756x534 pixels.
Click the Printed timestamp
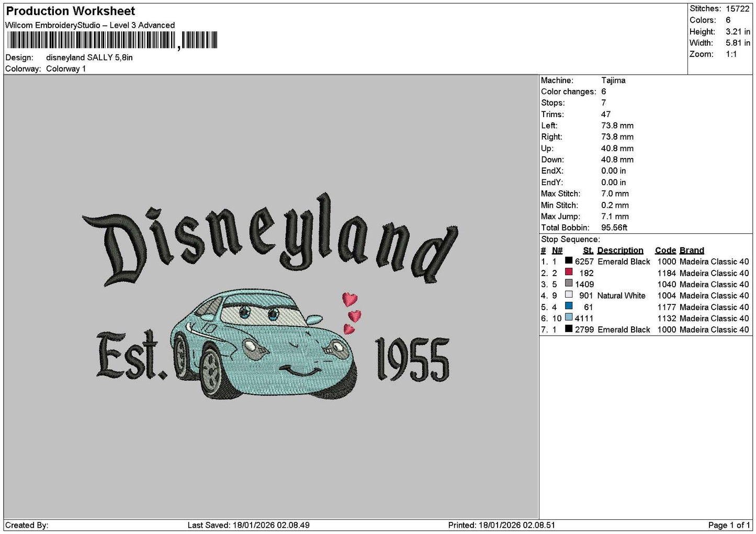pyautogui.click(x=502, y=525)
